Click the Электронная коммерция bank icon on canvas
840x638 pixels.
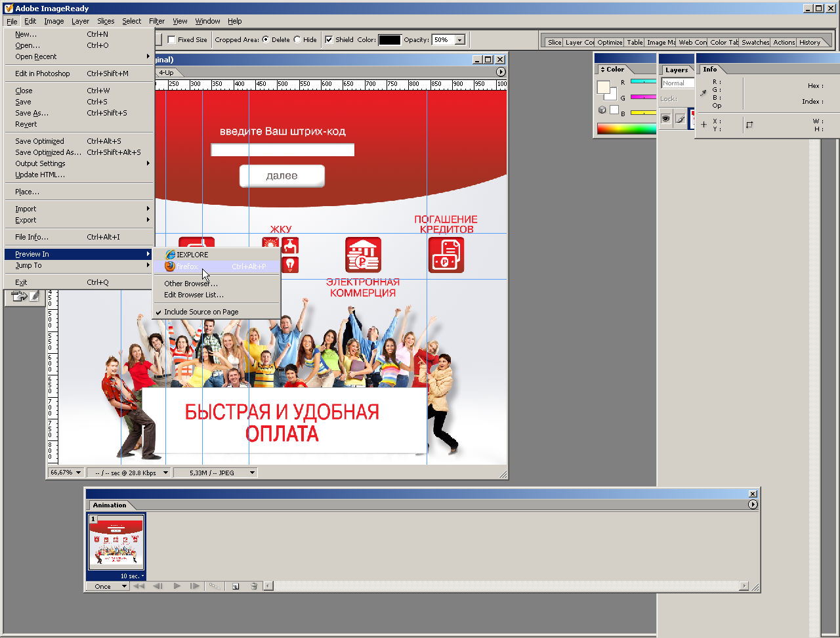coord(363,255)
